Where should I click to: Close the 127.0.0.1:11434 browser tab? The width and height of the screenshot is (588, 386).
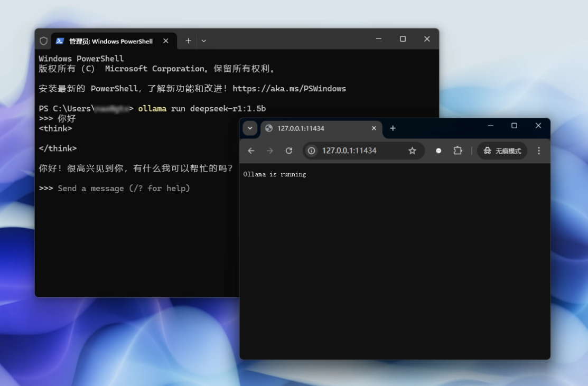pos(374,128)
